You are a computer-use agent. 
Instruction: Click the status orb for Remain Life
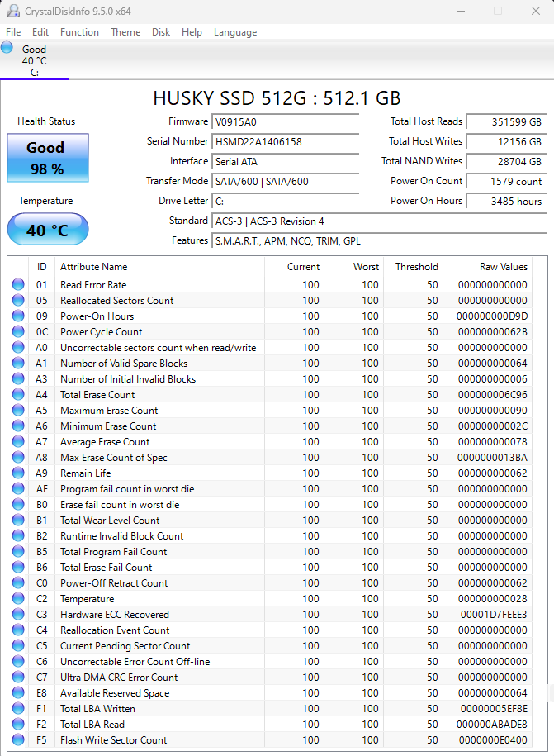(x=18, y=473)
